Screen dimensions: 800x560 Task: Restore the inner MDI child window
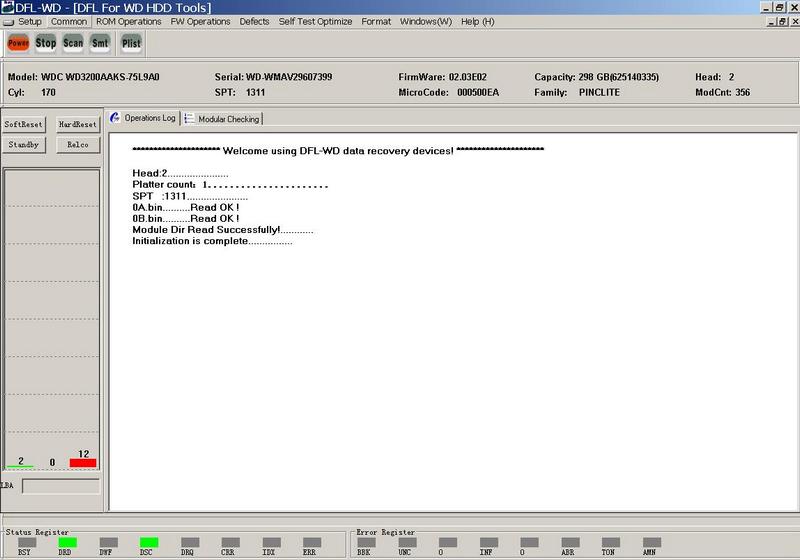782,22
